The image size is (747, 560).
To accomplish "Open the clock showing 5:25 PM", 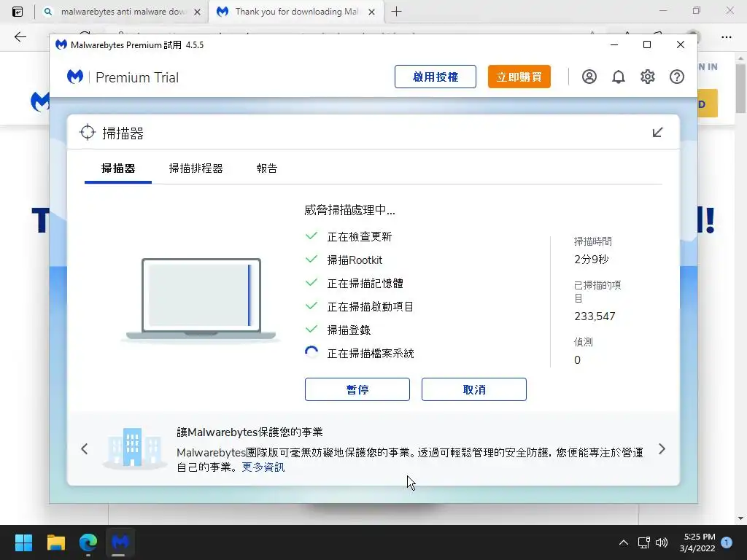I will 697,542.
